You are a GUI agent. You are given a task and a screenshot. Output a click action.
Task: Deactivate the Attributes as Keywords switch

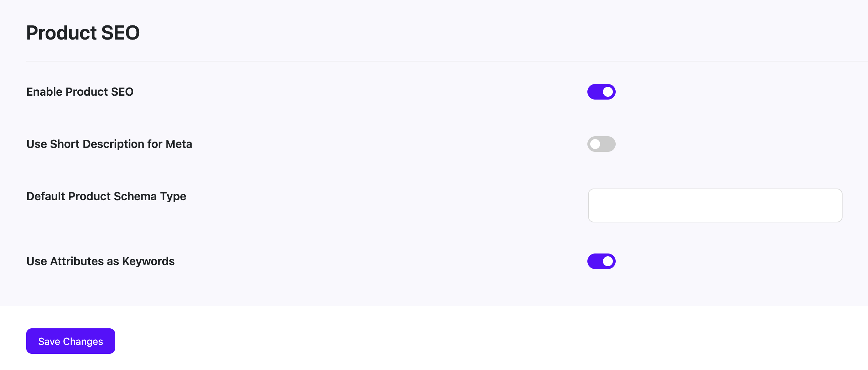[x=601, y=261]
